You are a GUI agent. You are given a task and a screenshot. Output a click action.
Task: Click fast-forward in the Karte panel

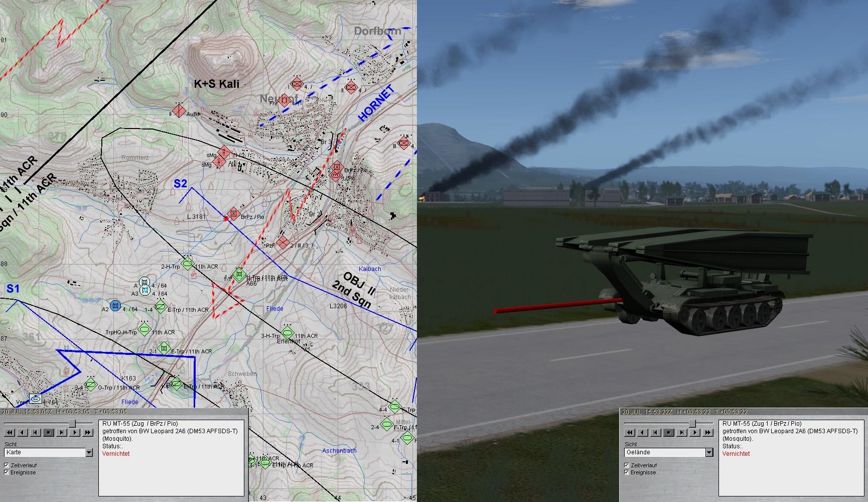(88, 432)
